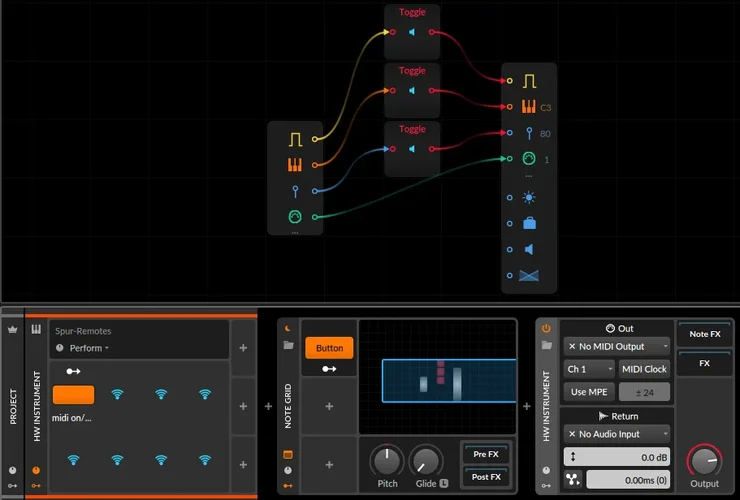Open the Note FX chain tab
The image size is (740, 500).
point(702,334)
